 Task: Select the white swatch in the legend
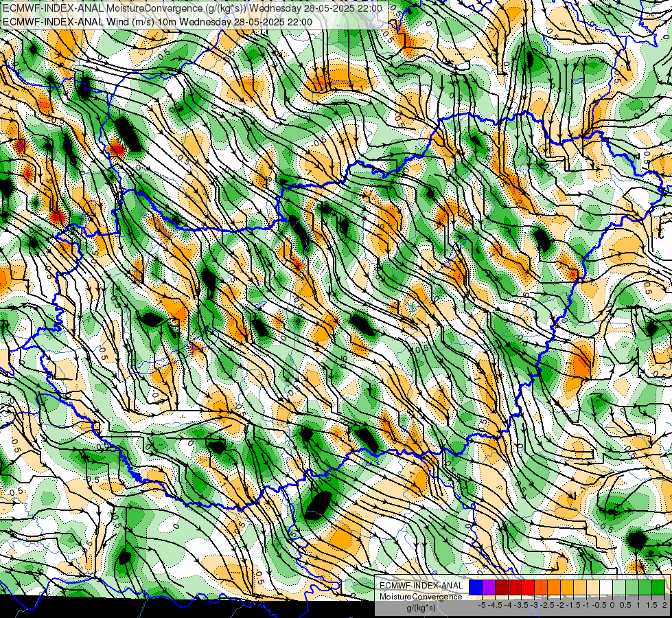(606, 587)
